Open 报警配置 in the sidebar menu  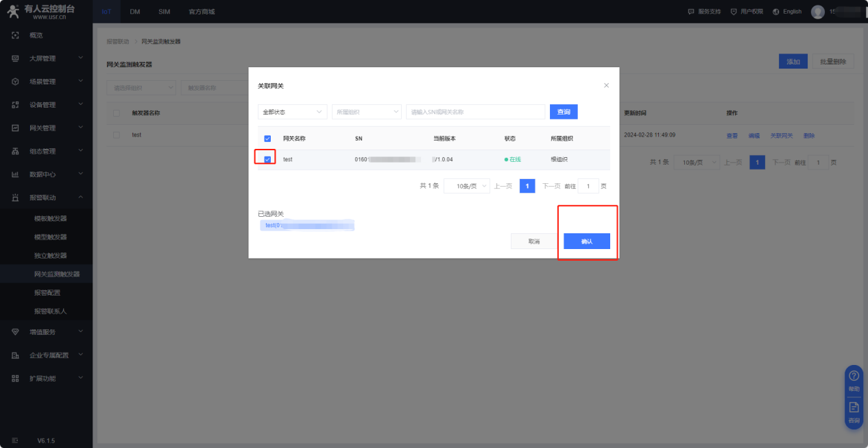pos(47,292)
